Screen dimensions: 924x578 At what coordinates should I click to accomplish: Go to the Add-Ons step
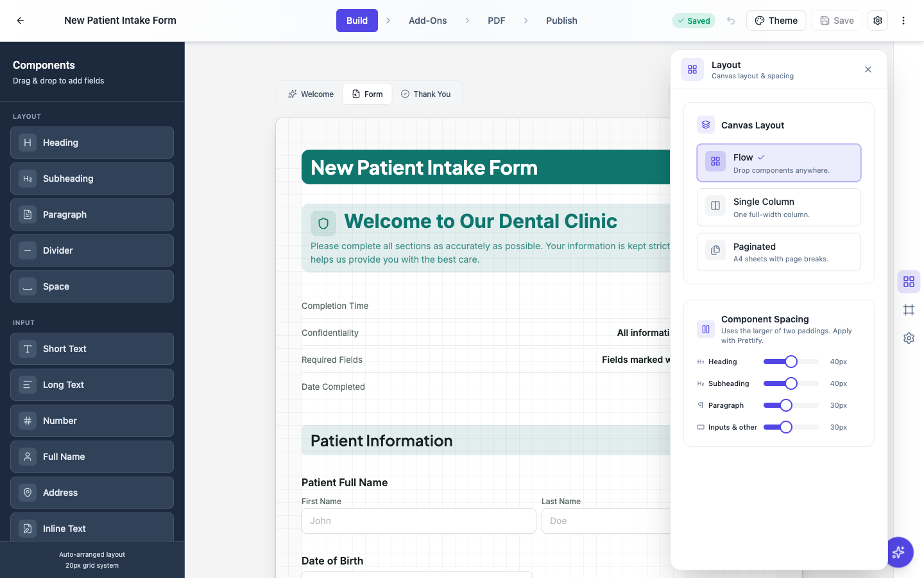pyautogui.click(x=428, y=21)
